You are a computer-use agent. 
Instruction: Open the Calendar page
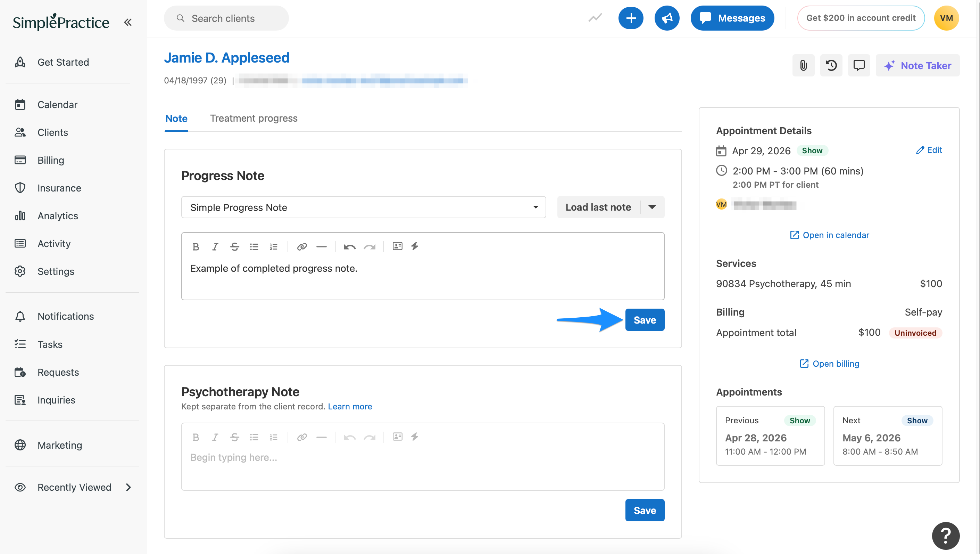click(46, 104)
